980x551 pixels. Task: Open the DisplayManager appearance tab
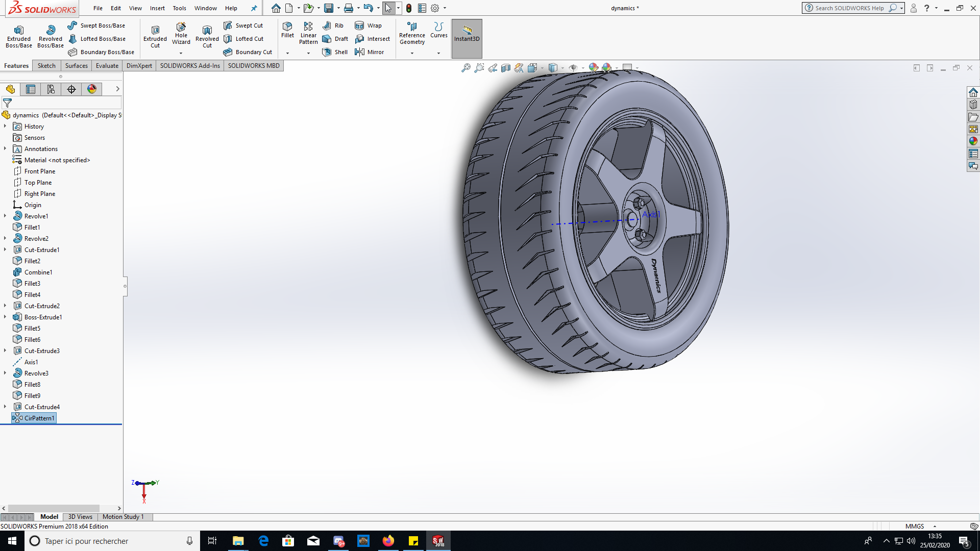point(92,89)
